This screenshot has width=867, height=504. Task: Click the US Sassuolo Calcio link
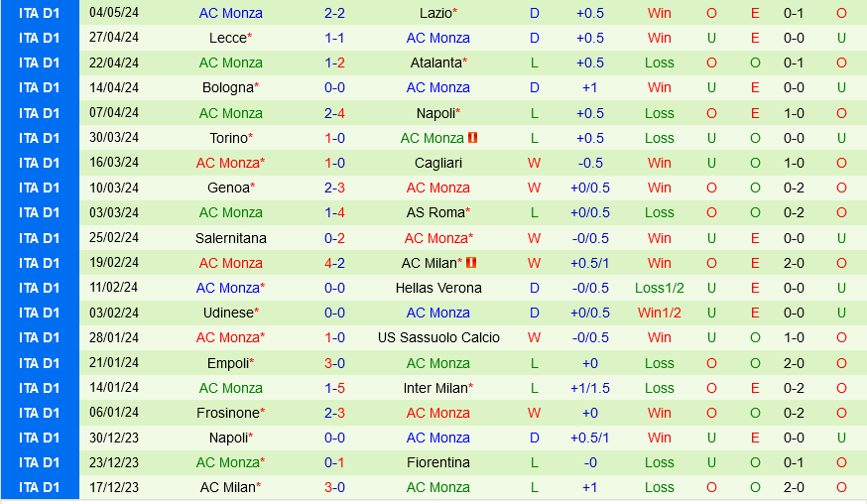pyautogui.click(x=437, y=337)
